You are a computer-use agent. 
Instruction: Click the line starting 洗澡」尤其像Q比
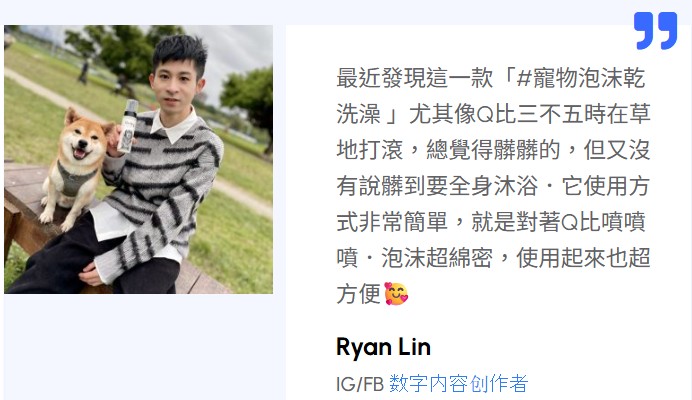point(493,114)
